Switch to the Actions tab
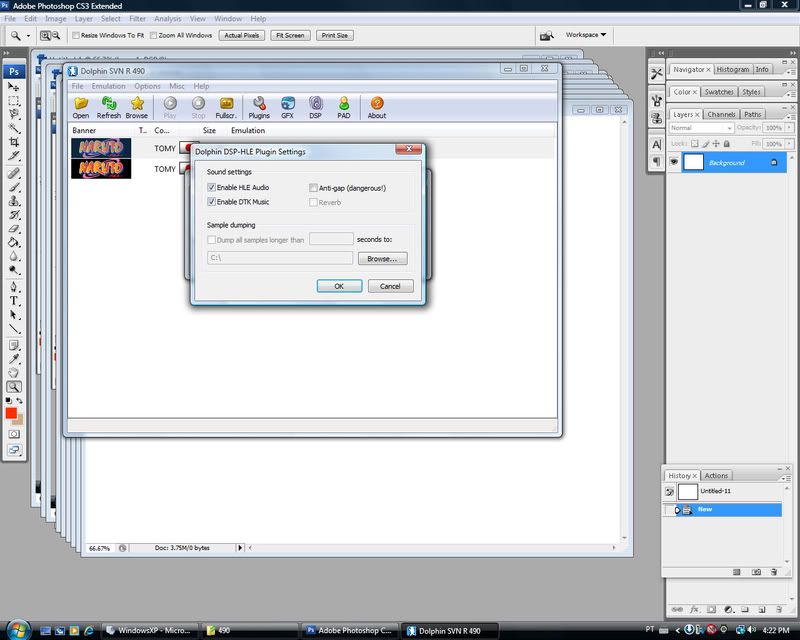 [716, 476]
